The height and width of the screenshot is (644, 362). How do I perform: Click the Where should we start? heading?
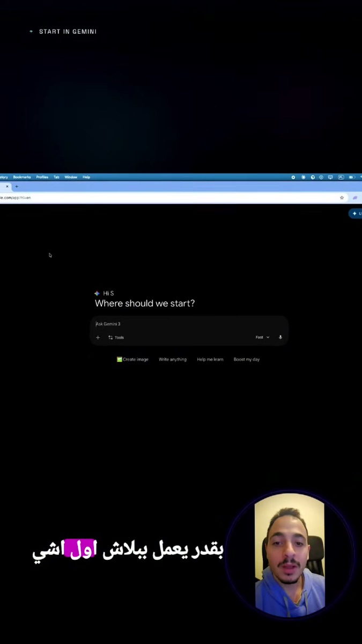point(145,303)
